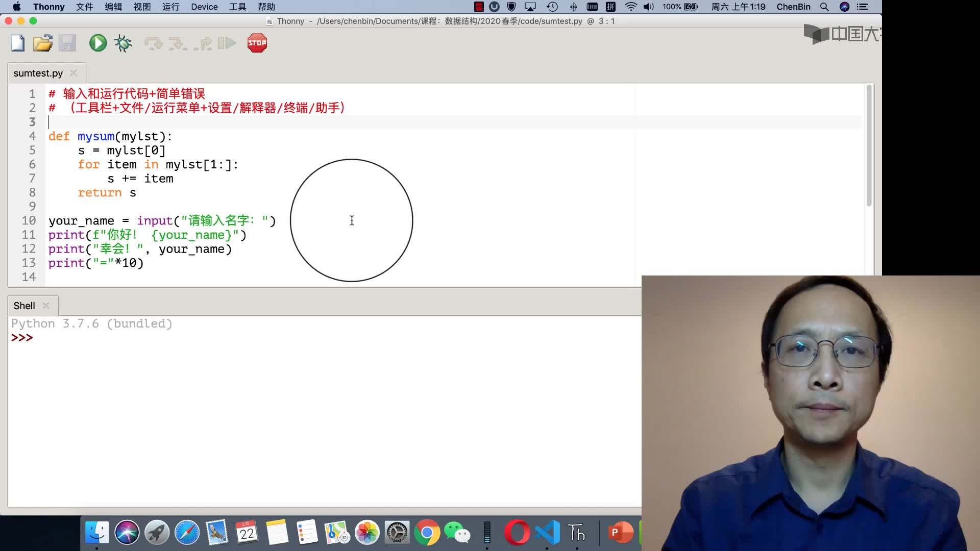
Task: Close the Shell panel tab
Action: 46,306
